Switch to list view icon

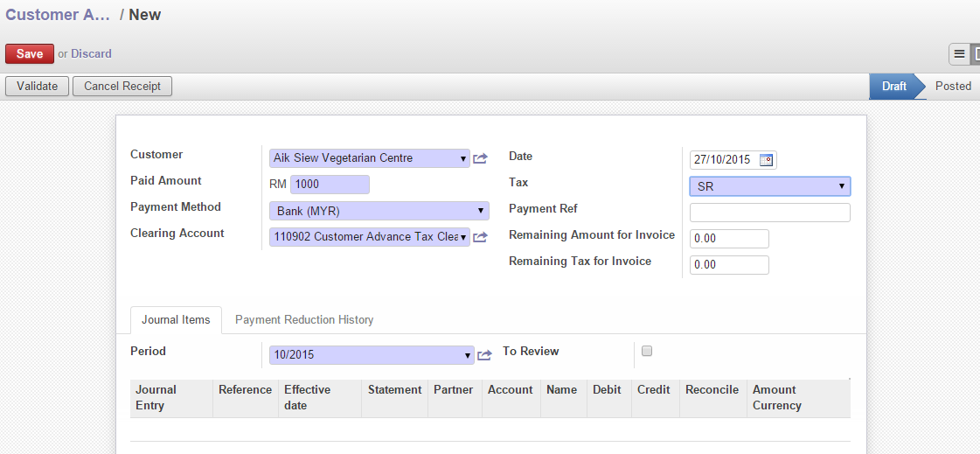point(959,54)
